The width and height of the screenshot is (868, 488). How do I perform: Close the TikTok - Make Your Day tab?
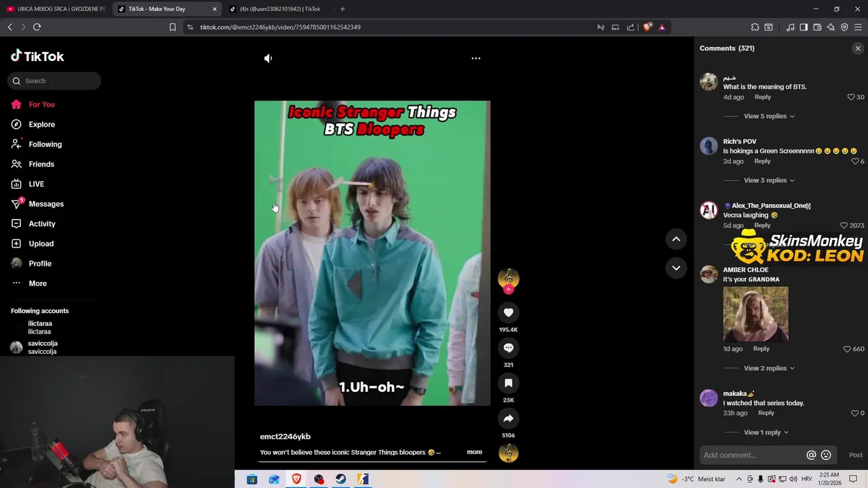click(x=215, y=9)
